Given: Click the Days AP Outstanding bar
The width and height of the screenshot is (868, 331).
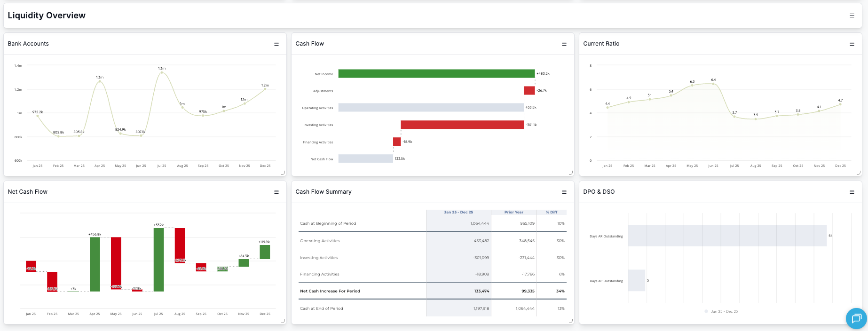Looking at the screenshot, I should [637, 280].
